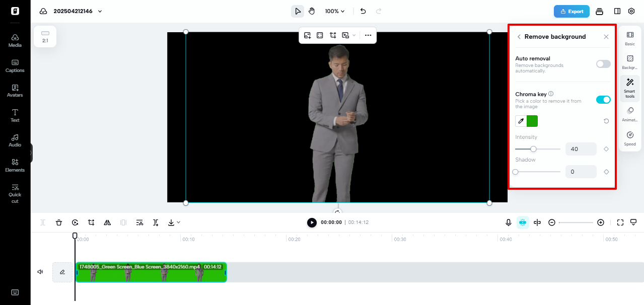The width and height of the screenshot is (644, 305).
Task: Add an Intensity keyframe diamond
Action: tap(606, 149)
